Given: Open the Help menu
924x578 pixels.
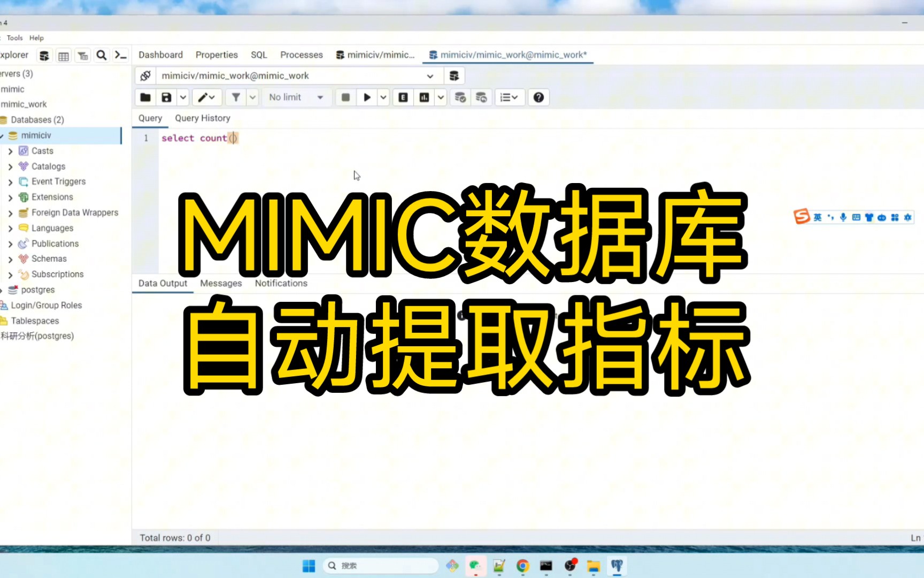Looking at the screenshot, I should click(36, 38).
